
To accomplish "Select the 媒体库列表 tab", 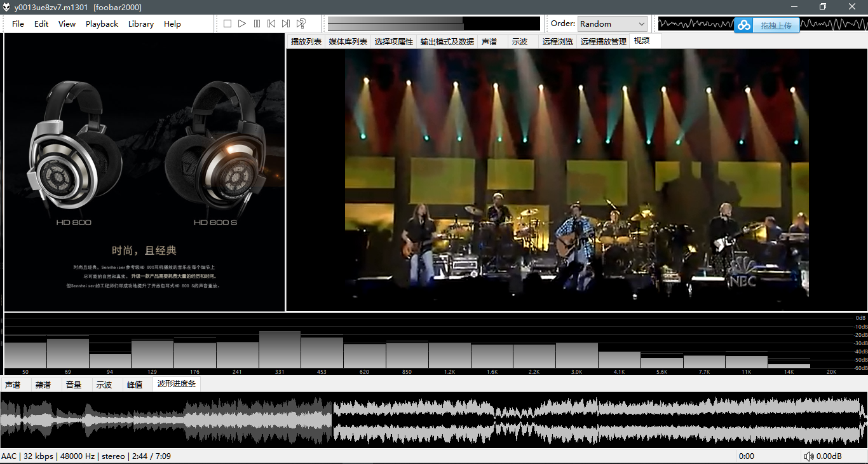I will coord(348,41).
